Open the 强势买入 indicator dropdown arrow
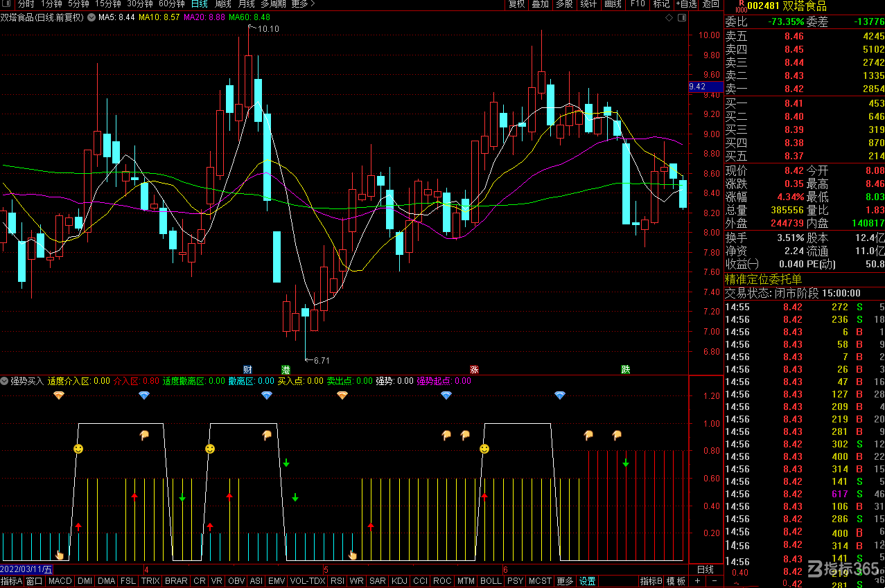The width and height of the screenshot is (885, 588). tap(4, 380)
